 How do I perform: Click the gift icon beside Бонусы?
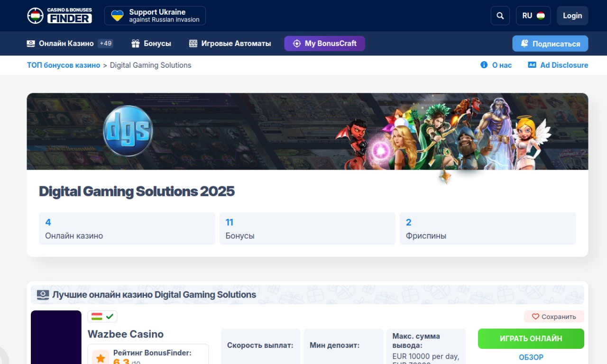tap(136, 43)
